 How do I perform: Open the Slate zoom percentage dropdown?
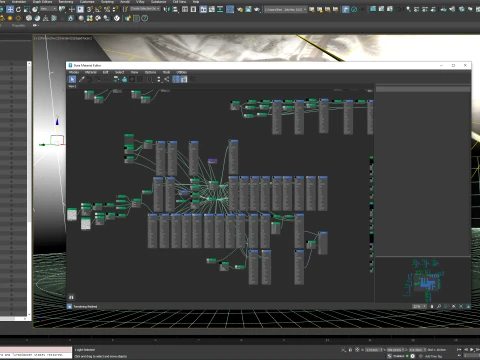(419, 306)
